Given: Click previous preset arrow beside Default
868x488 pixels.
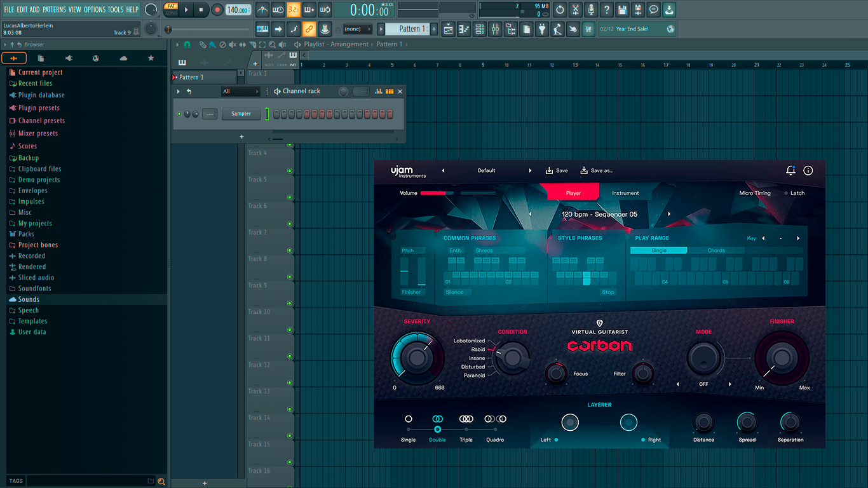Looking at the screenshot, I should tap(443, 170).
